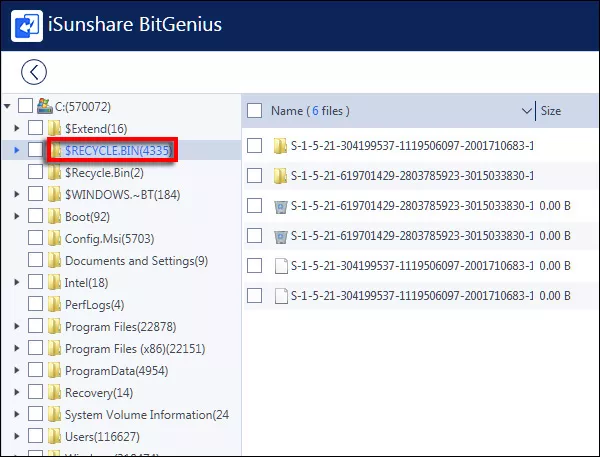Expand the Program Files(22878) node
This screenshot has width=600, height=457.
16,326
